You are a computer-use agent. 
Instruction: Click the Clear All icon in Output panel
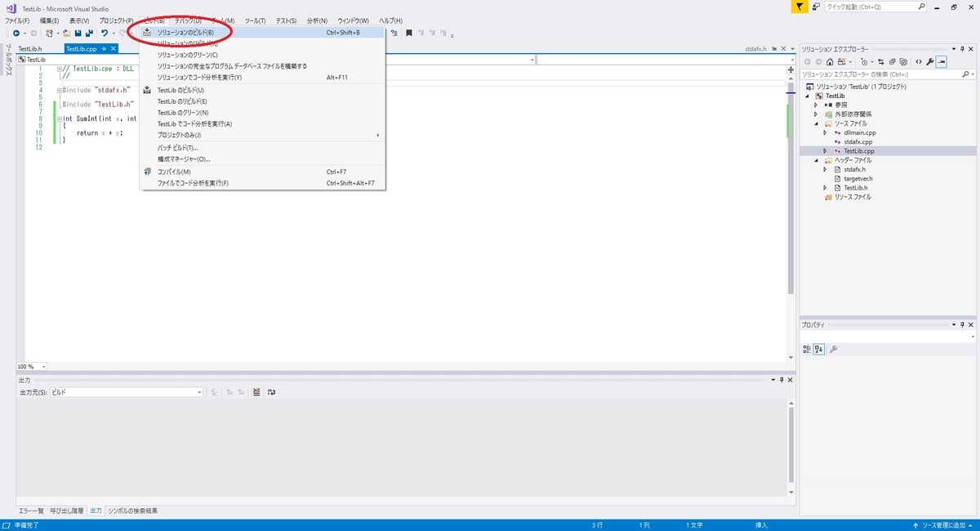click(256, 392)
